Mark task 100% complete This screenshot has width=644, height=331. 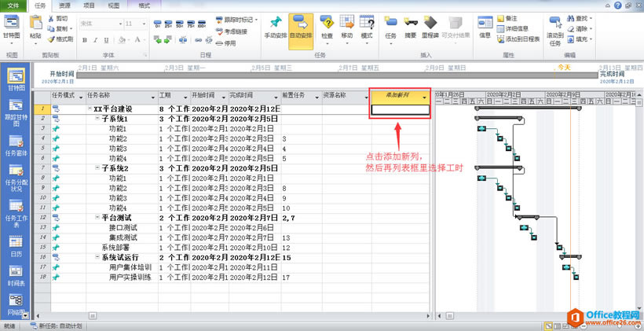coord(202,24)
